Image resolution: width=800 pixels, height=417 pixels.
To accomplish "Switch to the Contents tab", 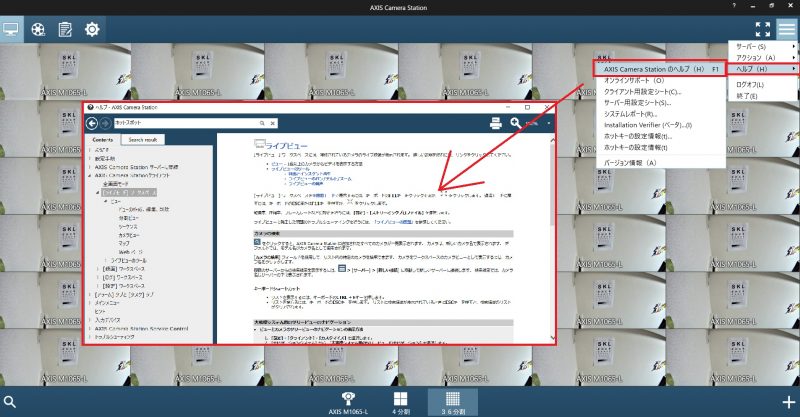I will 103,139.
